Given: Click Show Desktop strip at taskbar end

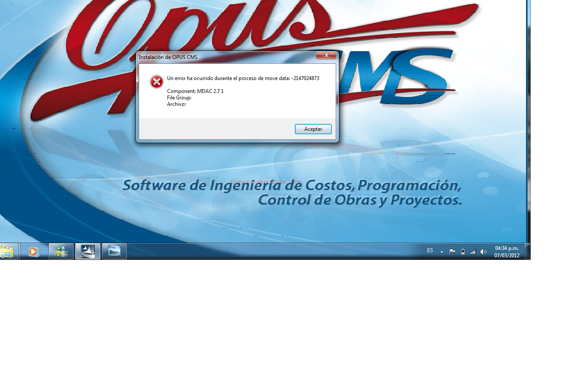Looking at the screenshot, I should [x=528, y=251].
